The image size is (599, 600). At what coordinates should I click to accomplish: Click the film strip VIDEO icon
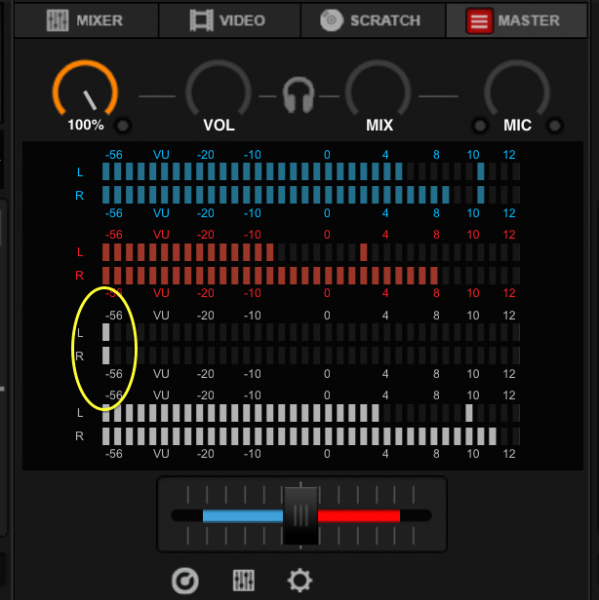pos(202,20)
